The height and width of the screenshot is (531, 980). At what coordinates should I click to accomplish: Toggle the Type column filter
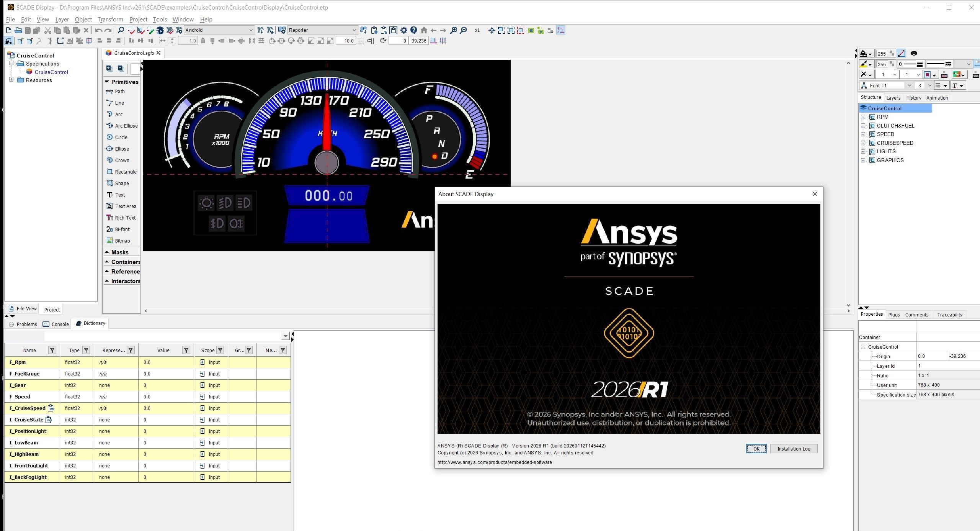coord(87,350)
